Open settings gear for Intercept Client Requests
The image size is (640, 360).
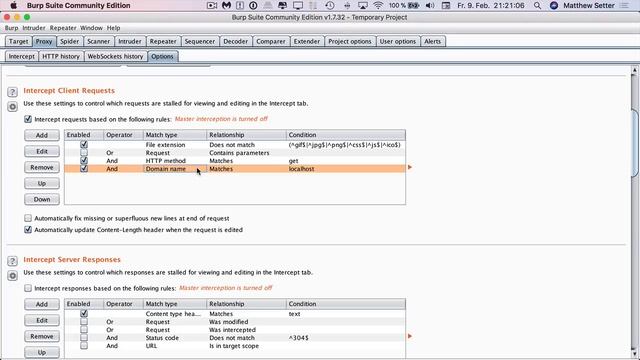click(x=12, y=107)
